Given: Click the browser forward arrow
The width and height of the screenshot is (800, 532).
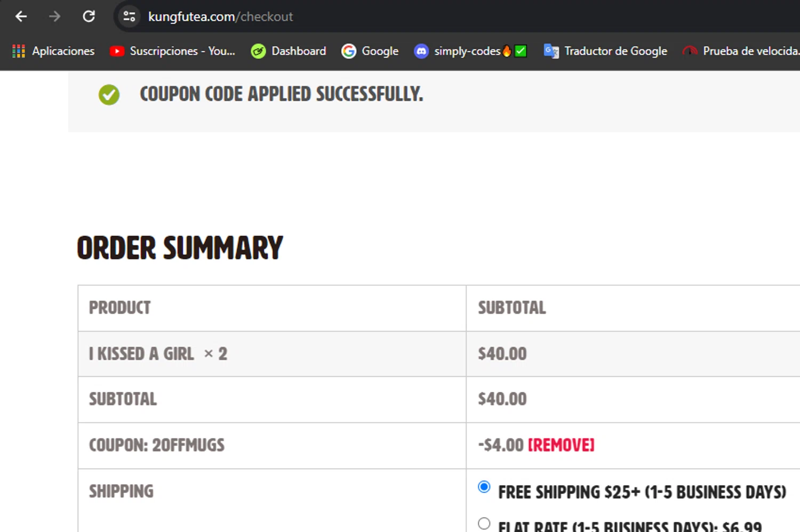Looking at the screenshot, I should tap(54, 17).
